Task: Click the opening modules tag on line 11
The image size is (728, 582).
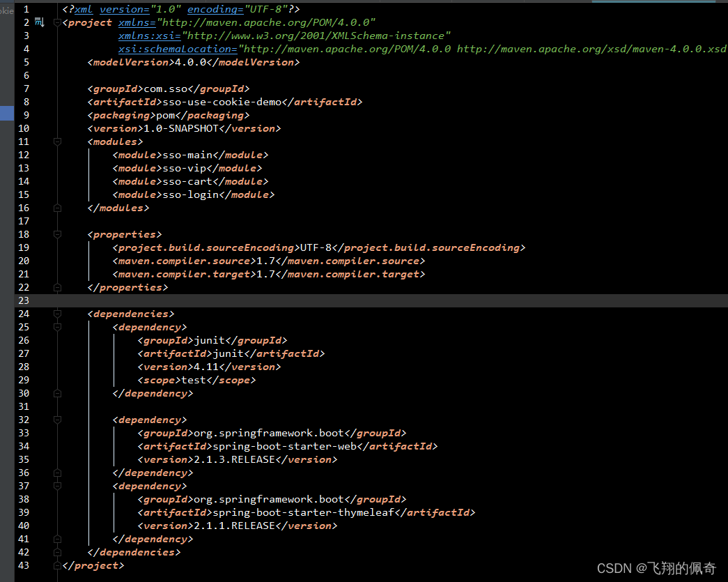Action: [x=115, y=141]
